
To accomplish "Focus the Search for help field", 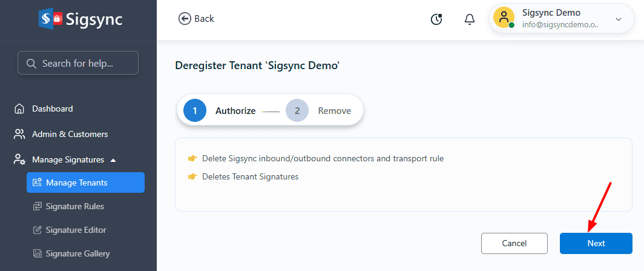I will tap(78, 63).
